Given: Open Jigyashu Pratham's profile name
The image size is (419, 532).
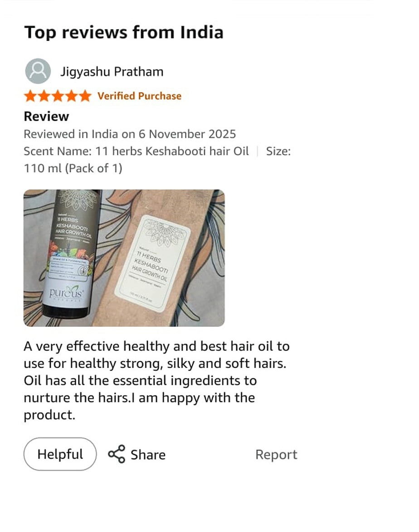Looking at the screenshot, I should (x=112, y=72).
